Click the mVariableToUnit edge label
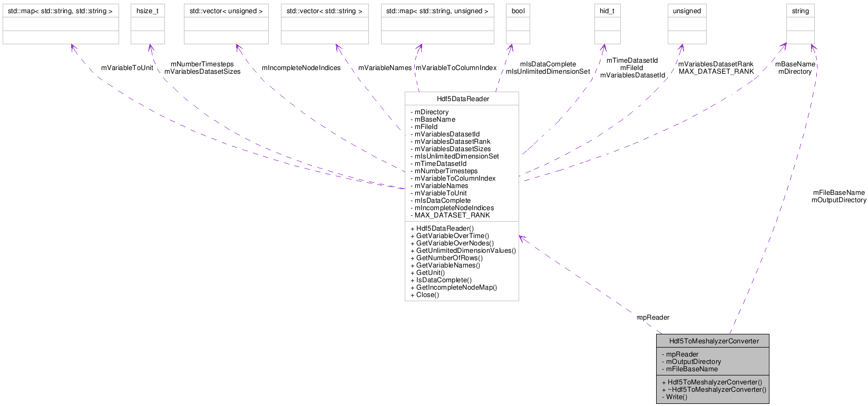Image resolution: width=868 pixels, height=406 pixels. [127, 68]
